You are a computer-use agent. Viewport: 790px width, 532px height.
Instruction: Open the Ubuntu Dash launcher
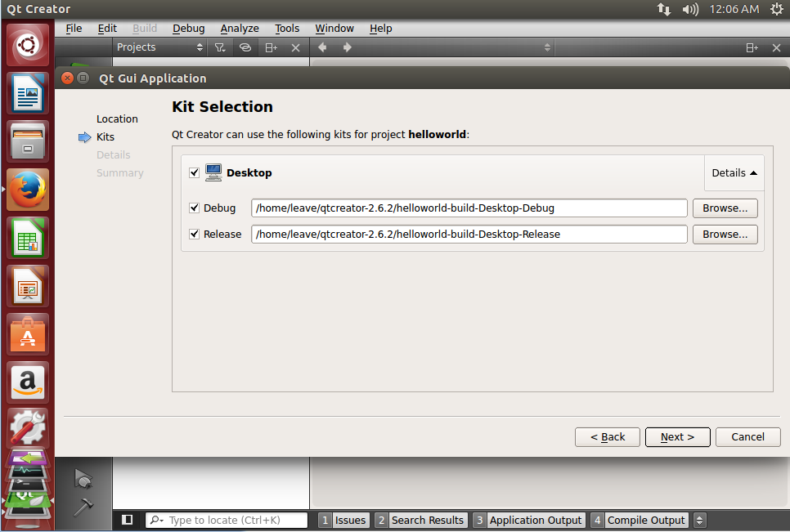click(x=28, y=45)
